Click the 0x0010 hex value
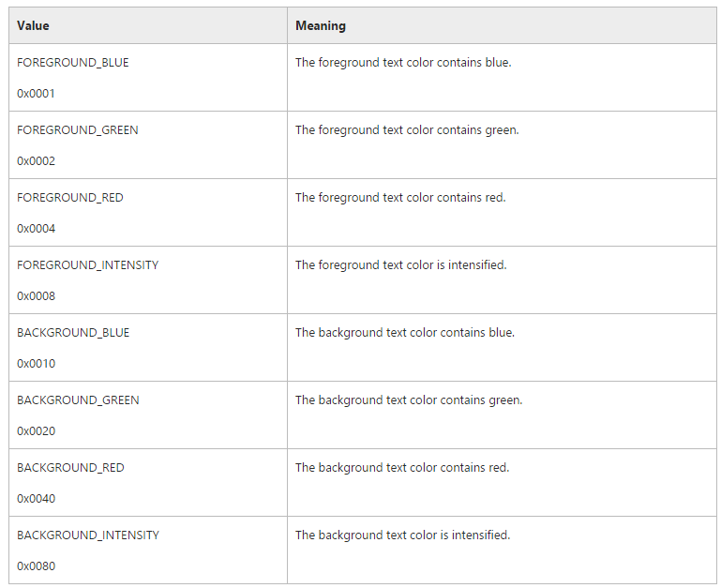Viewport: 721px width, 588px height. (36, 364)
